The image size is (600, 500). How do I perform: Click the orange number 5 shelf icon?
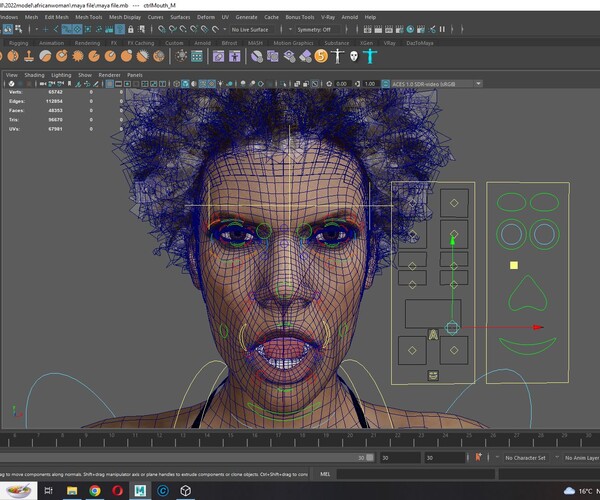[321, 56]
